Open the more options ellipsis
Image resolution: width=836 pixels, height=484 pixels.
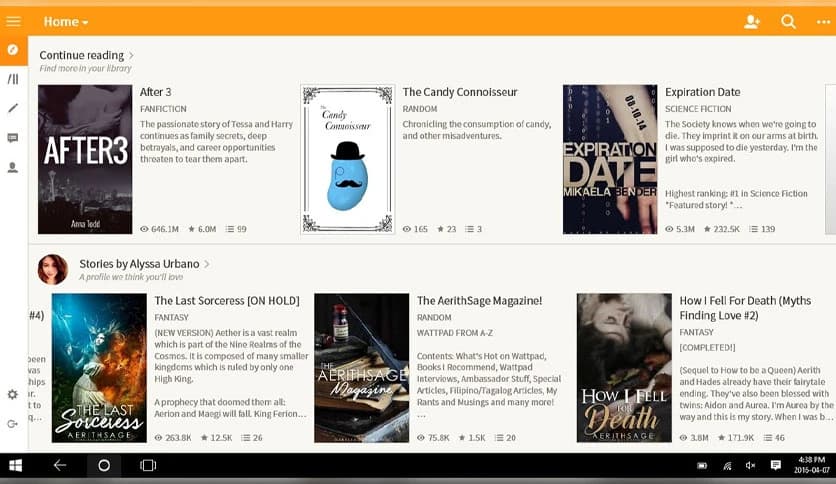(823, 22)
